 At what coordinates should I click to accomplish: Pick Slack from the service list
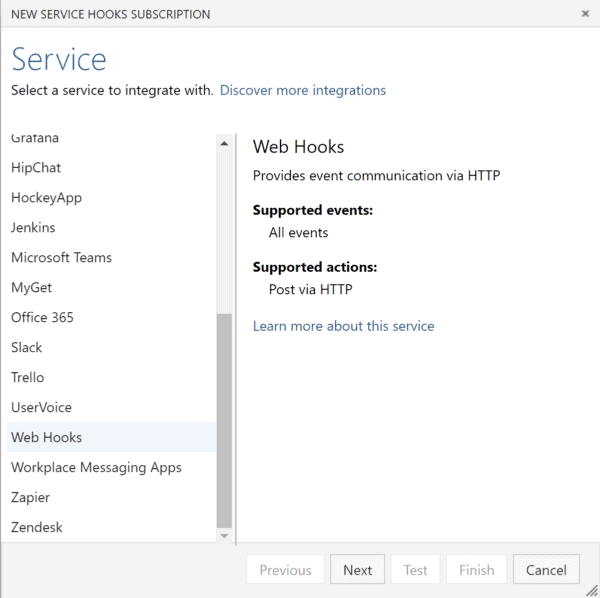tap(27, 347)
